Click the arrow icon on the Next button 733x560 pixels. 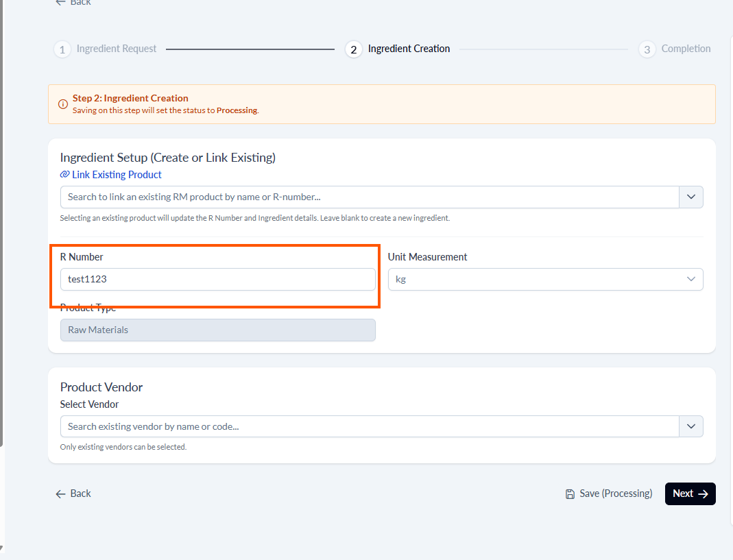pyautogui.click(x=703, y=494)
